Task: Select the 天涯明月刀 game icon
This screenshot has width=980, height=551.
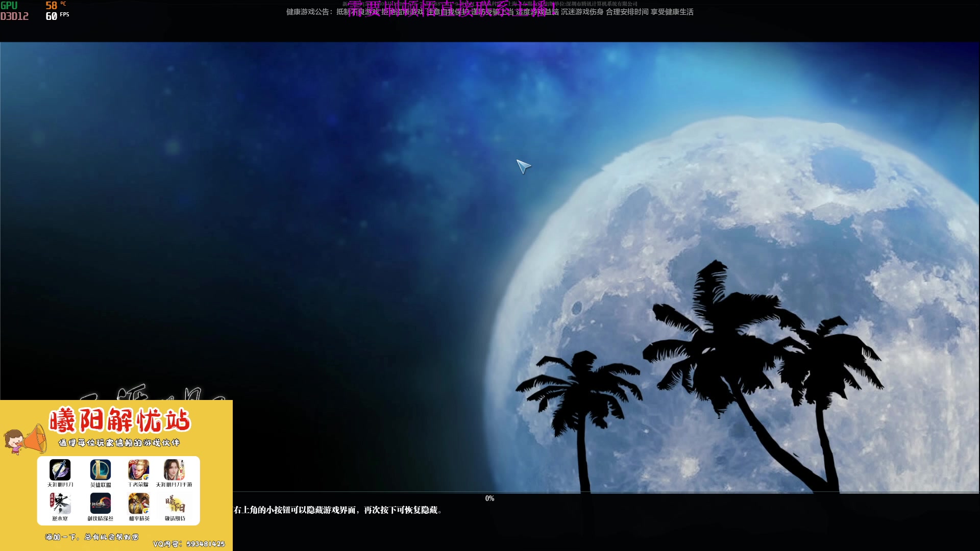Action: pyautogui.click(x=61, y=470)
